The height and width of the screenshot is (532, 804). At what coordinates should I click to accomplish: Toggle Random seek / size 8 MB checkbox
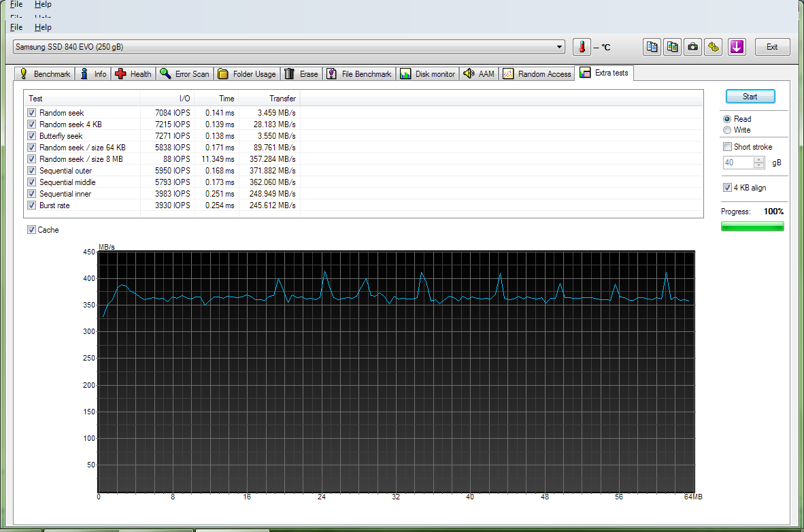click(32, 159)
